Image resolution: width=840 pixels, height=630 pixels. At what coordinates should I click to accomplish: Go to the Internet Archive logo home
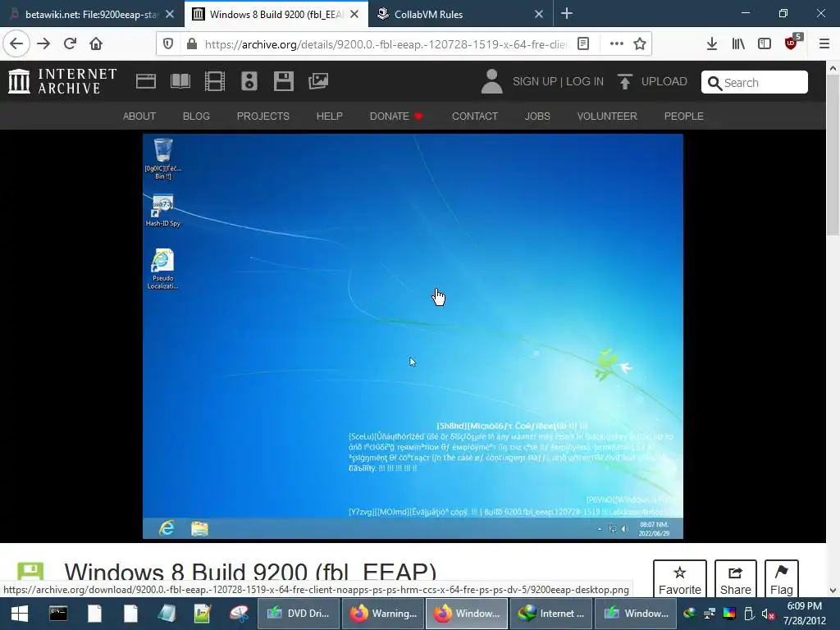pos(62,81)
